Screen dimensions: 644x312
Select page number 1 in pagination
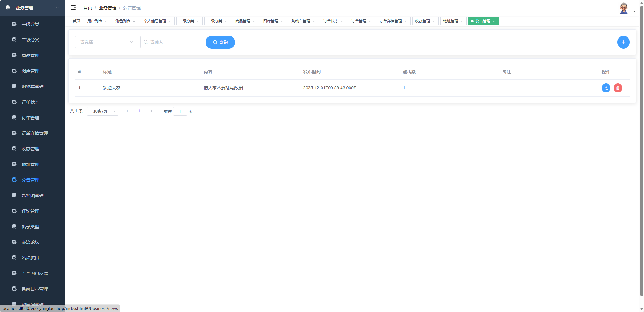pyautogui.click(x=140, y=111)
